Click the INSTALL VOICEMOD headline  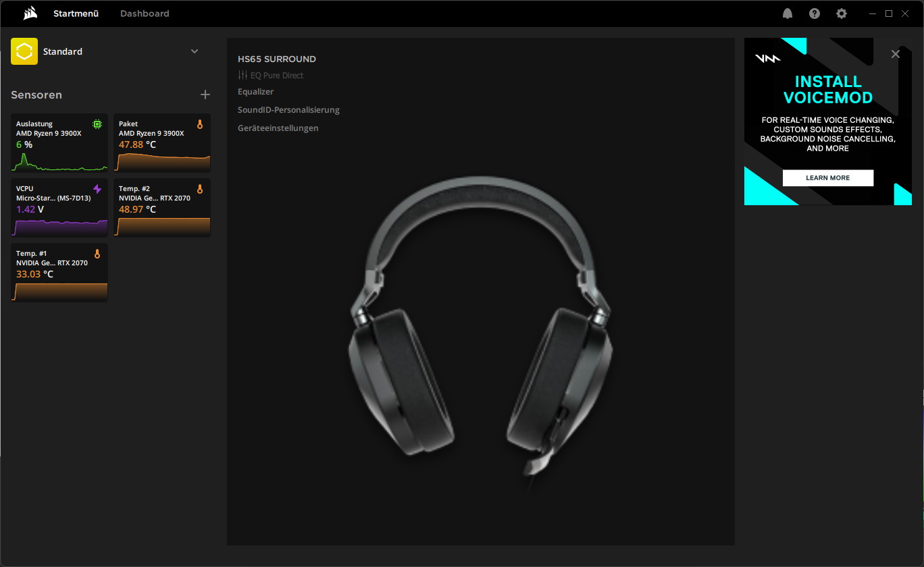[828, 90]
